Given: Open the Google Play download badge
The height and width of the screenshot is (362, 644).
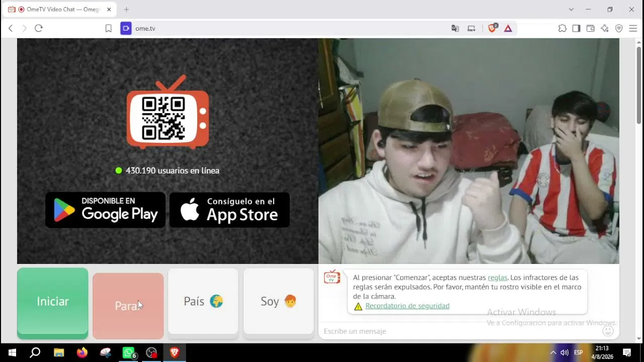Looking at the screenshot, I should pos(106,210).
